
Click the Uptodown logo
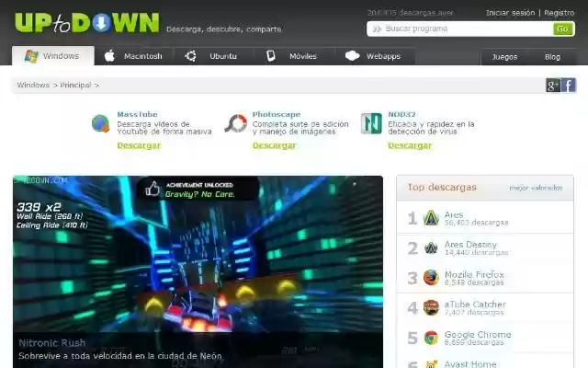(87, 22)
